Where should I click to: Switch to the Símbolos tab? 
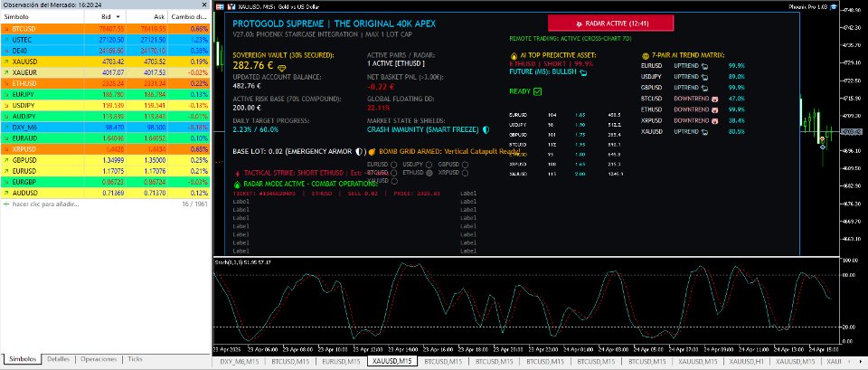(x=23, y=359)
